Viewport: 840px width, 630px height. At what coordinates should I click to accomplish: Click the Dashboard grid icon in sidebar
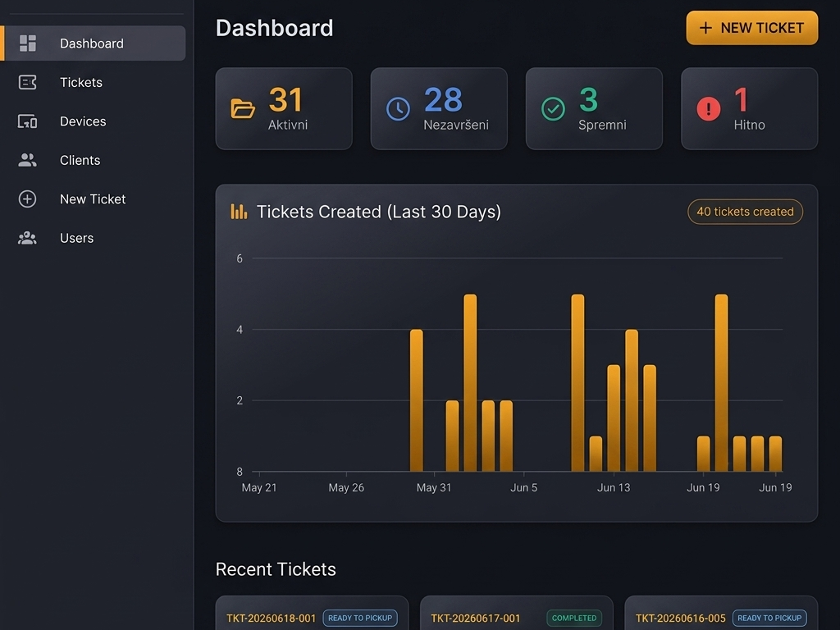(x=27, y=43)
